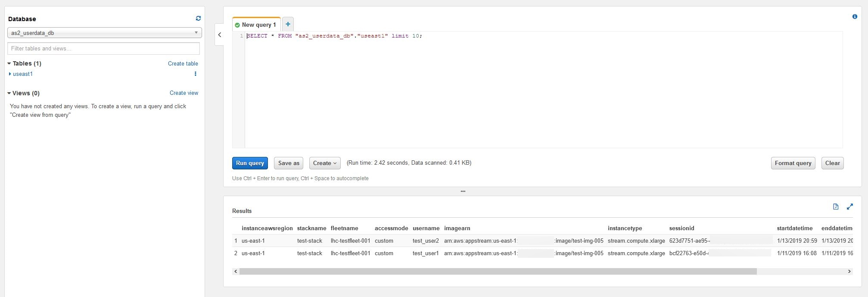Viewport: 868px width, 297px height.
Task: Click the accessmode column header
Action: (x=391, y=228)
